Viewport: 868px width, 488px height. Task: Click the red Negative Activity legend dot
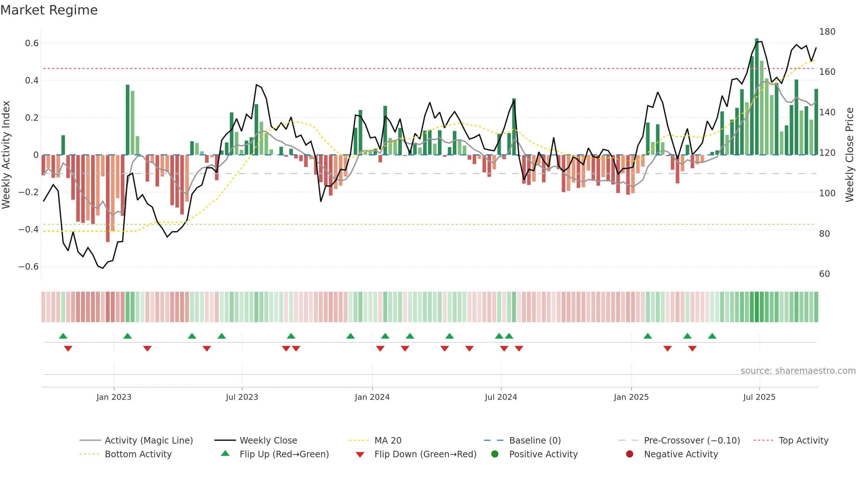click(630, 454)
